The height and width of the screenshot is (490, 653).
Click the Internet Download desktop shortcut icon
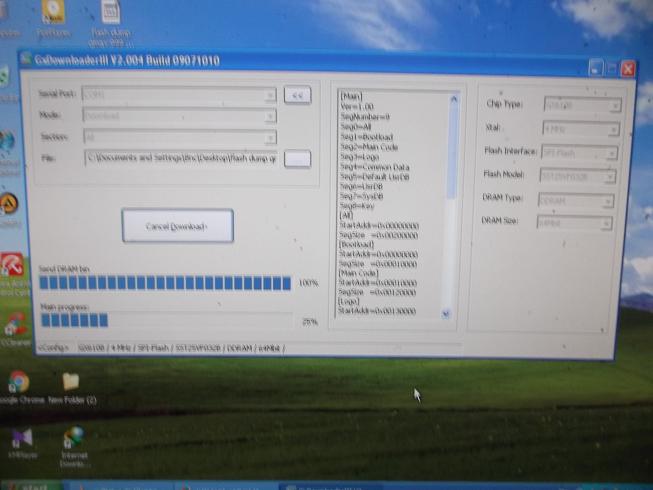click(73, 440)
